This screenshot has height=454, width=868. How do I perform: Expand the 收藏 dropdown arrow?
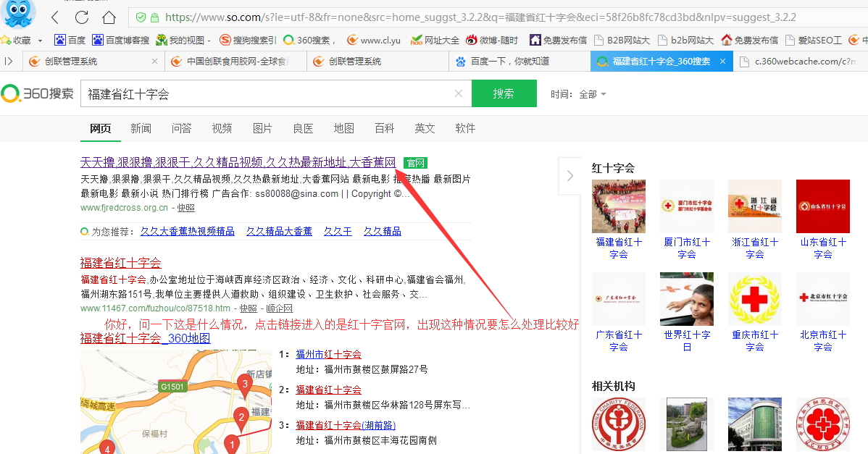coord(40,41)
